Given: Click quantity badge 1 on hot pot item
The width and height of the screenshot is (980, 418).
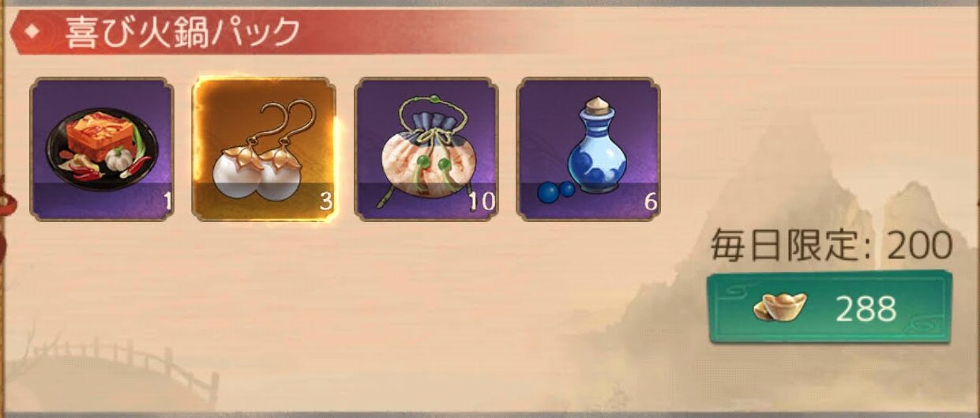Looking at the screenshot, I should [x=167, y=202].
